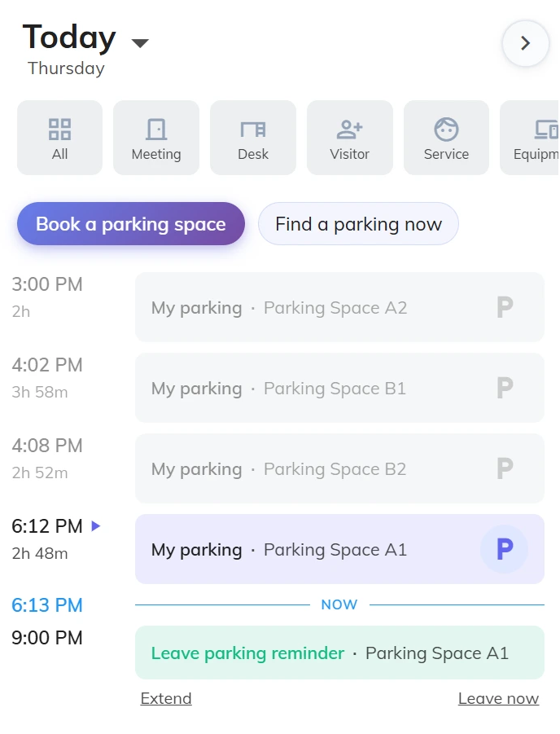Click the Leave now link

498,698
